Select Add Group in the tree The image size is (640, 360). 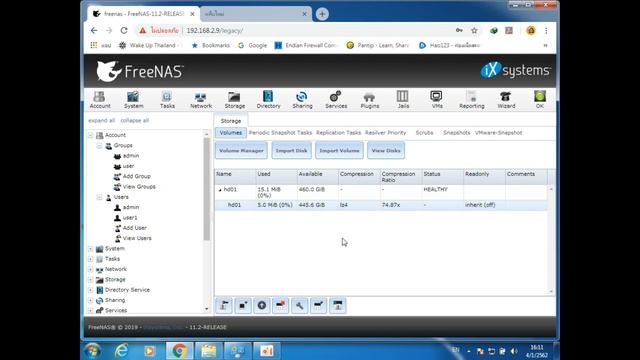136,176
